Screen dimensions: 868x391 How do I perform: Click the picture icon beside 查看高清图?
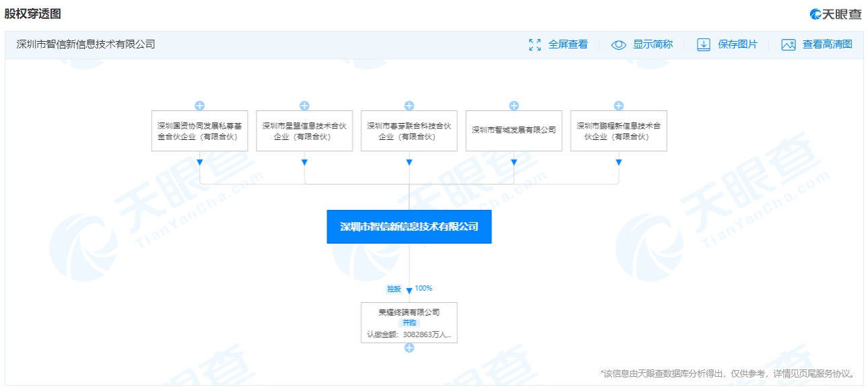tap(789, 44)
